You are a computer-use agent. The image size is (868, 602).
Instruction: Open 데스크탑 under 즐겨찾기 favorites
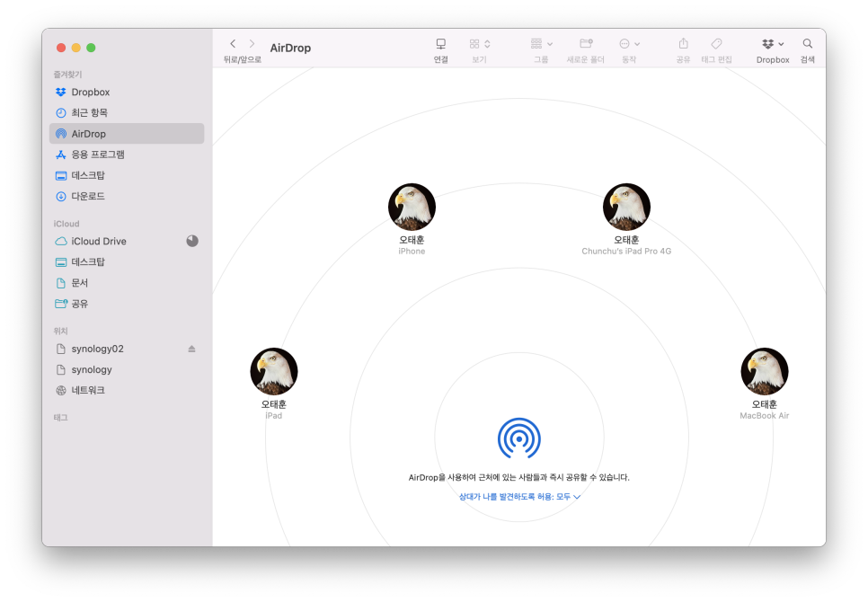(x=127, y=175)
